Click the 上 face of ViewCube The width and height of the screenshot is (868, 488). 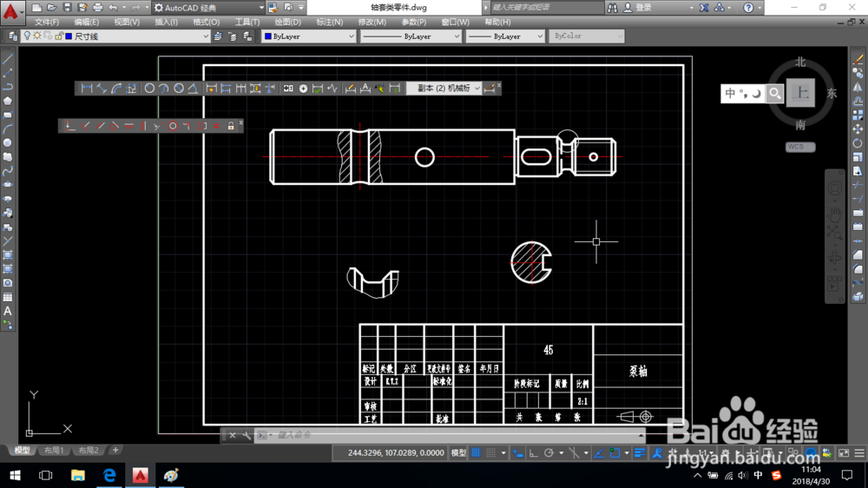[x=800, y=93]
